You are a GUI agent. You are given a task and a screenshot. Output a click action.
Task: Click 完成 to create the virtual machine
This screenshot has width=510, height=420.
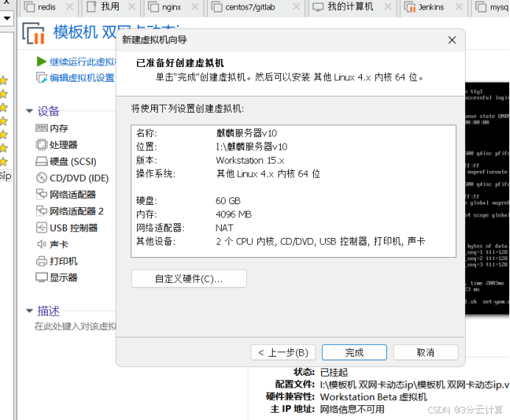click(354, 352)
